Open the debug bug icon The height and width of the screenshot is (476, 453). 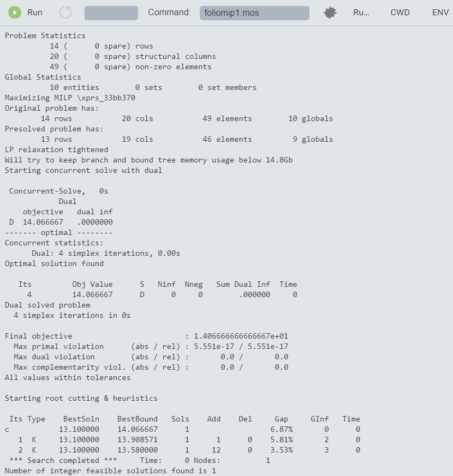(x=330, y=13)
